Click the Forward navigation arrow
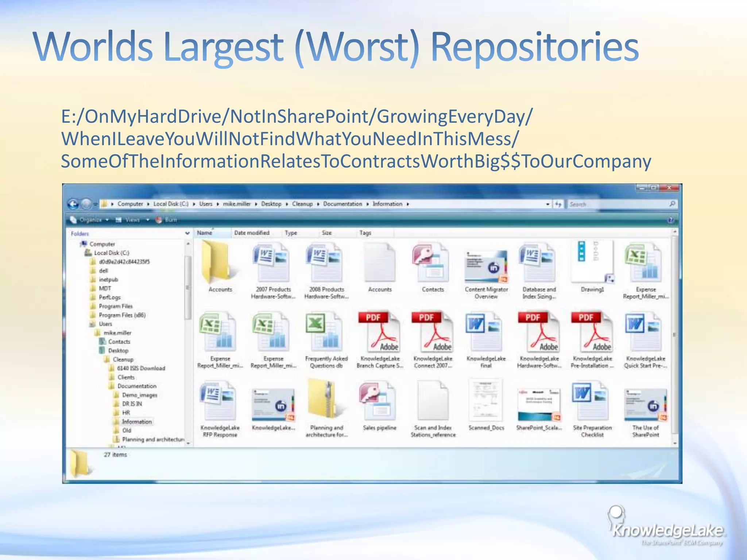The width and height of the screenshot is (747, 560). (x=86, y=204)
